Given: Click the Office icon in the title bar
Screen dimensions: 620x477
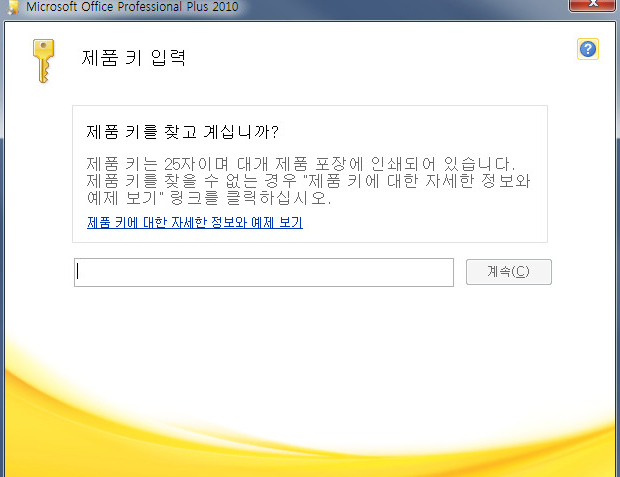Looking at the screenshot, I should [13, 7].
